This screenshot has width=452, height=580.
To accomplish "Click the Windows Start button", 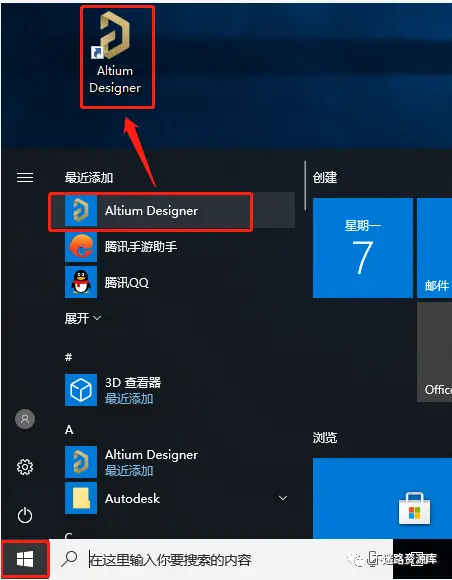I will [25, 559].
